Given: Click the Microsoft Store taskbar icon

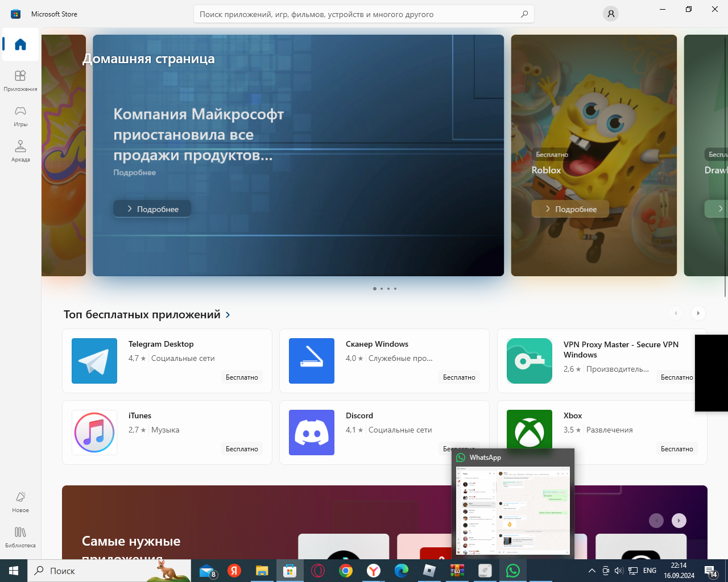Looking at the screenshot, I should (290, 571).
